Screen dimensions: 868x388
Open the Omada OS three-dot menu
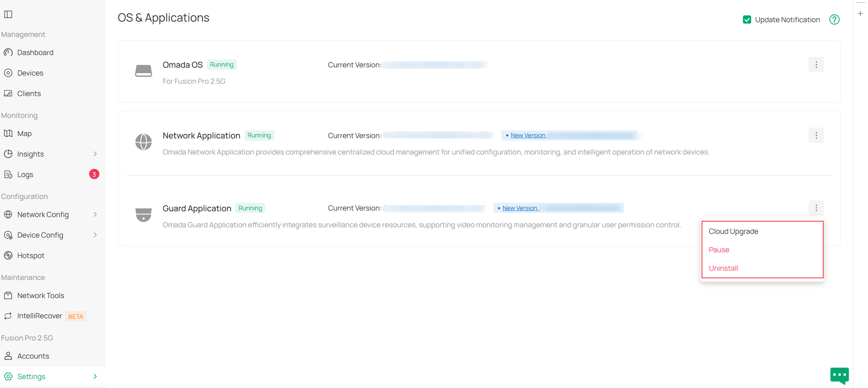click(816, 65)
